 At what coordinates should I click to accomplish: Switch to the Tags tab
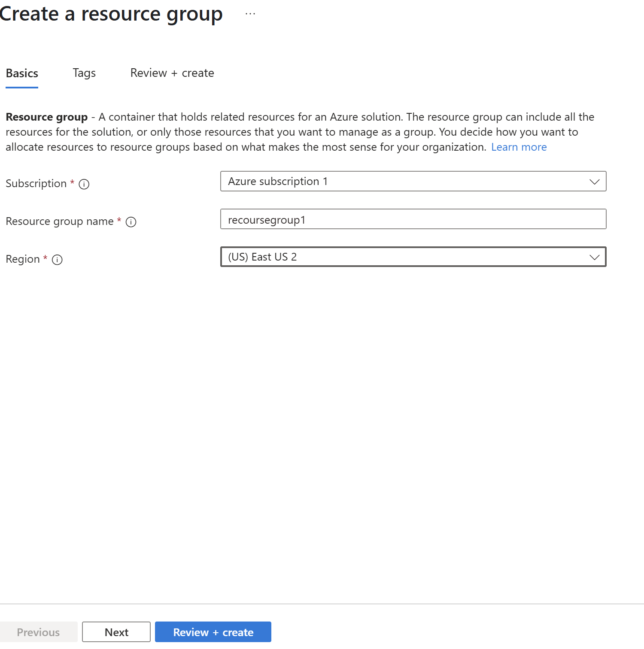(84, 73)
